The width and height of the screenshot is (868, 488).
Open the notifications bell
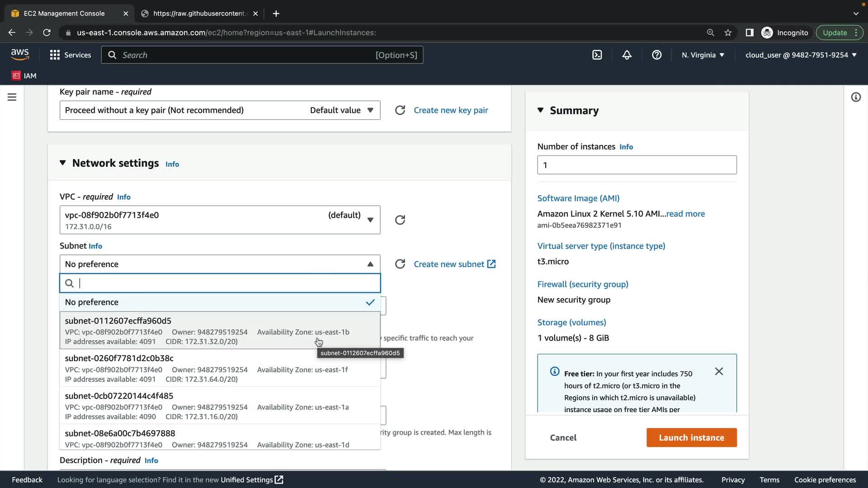(627, 55)
